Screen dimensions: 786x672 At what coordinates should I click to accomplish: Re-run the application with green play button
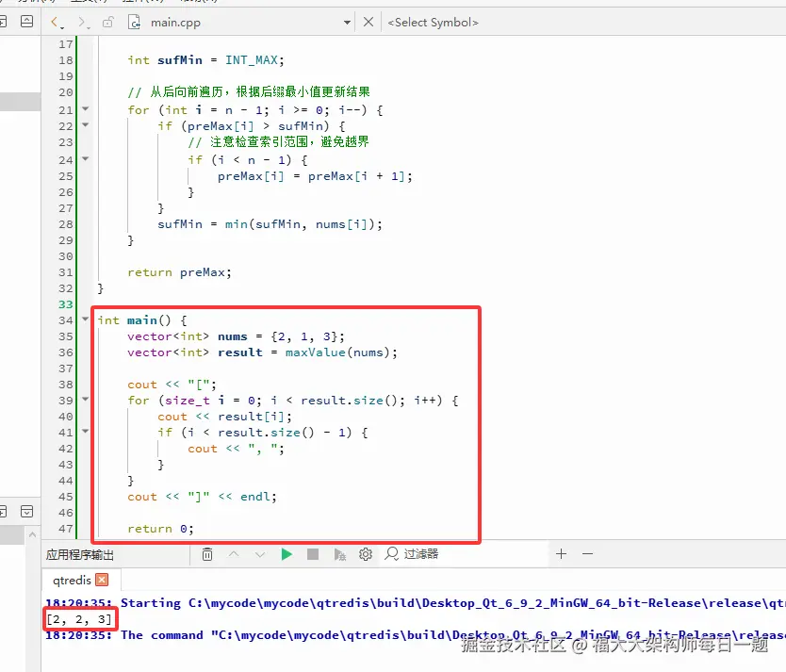pos(287,554)
